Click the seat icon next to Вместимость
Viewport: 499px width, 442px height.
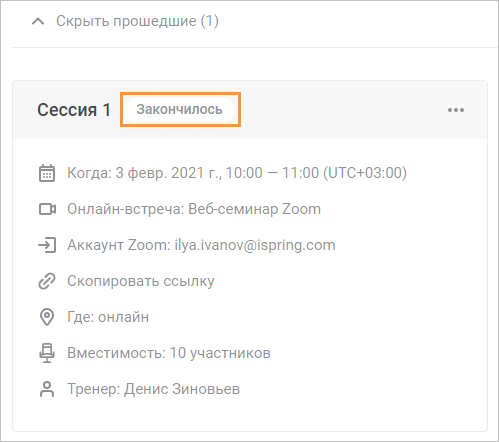47,353
